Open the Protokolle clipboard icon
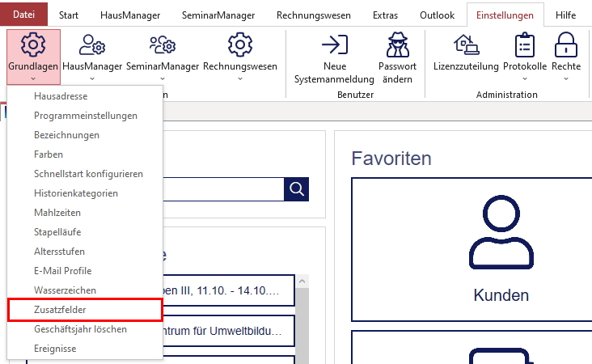 coord(525,45)
